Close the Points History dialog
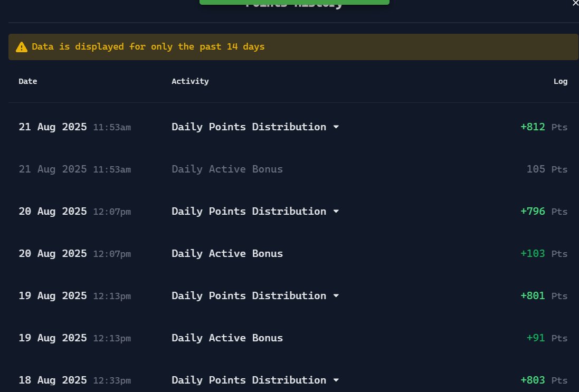Image resolution: width=579 pixels, height=392 pixels. (575, 3)
